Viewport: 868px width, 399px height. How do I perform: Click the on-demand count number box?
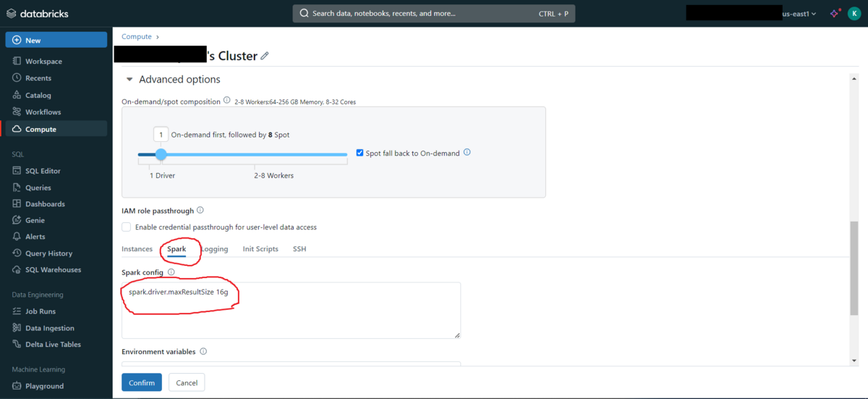click(161, 135)
